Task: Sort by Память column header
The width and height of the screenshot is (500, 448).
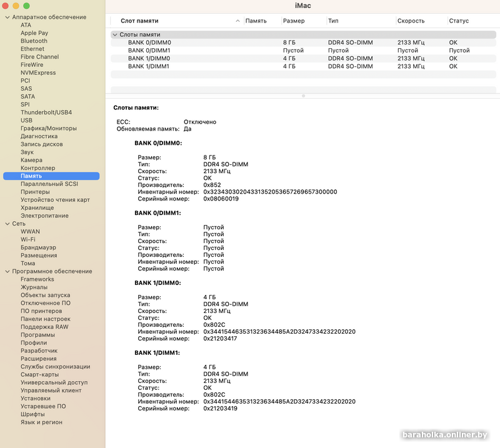Action: (x=256, y=21)
